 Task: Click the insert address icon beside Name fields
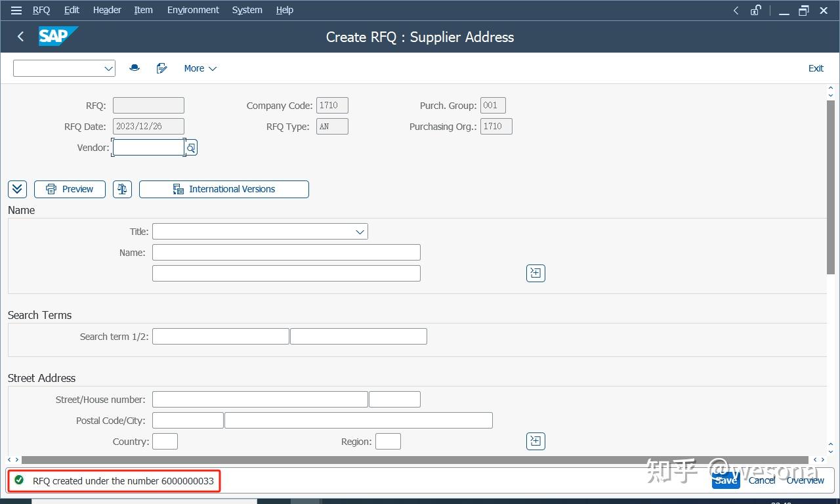coord(535,273)
